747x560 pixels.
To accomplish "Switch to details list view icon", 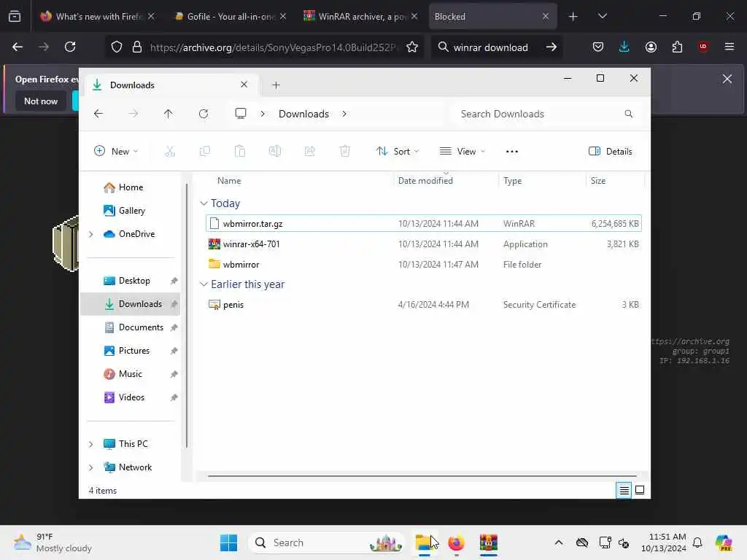I will 624,490.
